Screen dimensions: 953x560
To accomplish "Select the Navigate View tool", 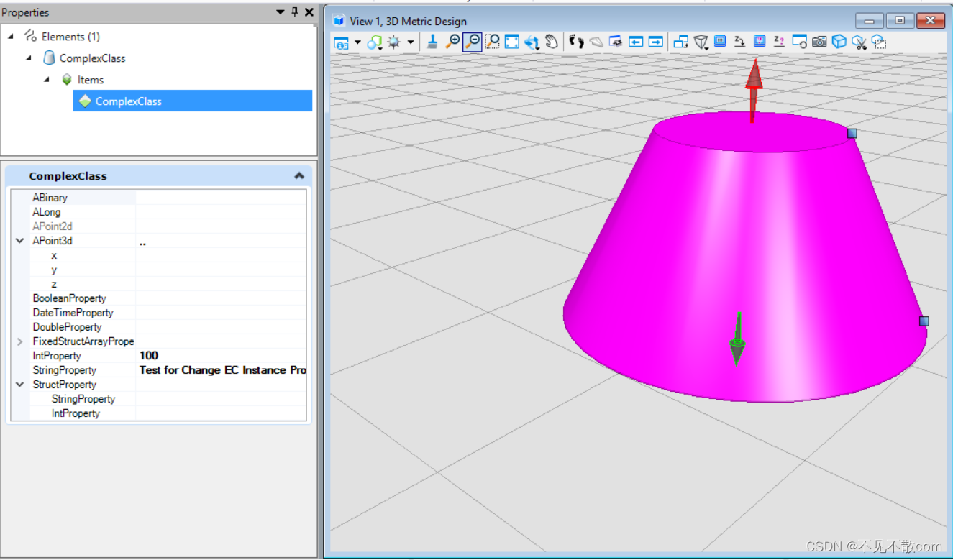I will coord(616,42).
